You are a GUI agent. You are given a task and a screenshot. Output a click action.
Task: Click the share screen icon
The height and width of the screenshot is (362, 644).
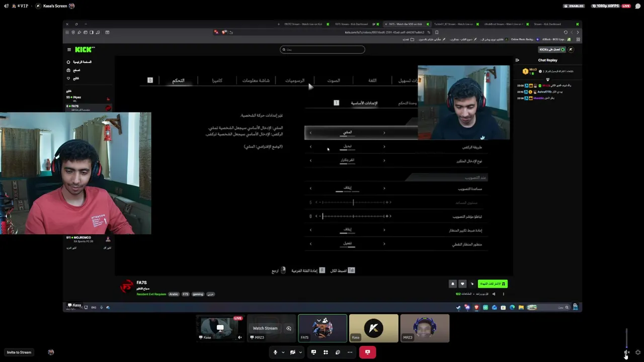tap(313, 352)
